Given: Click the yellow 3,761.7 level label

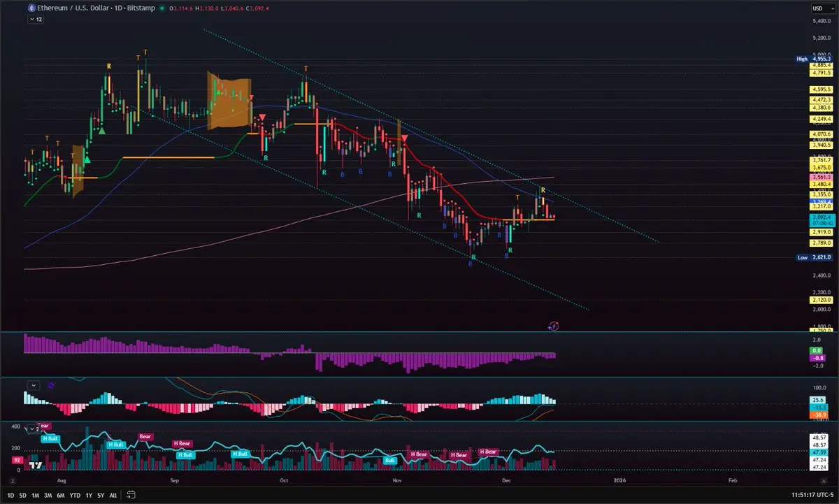Looking at the screenshot, I should (x=820, y=160).
